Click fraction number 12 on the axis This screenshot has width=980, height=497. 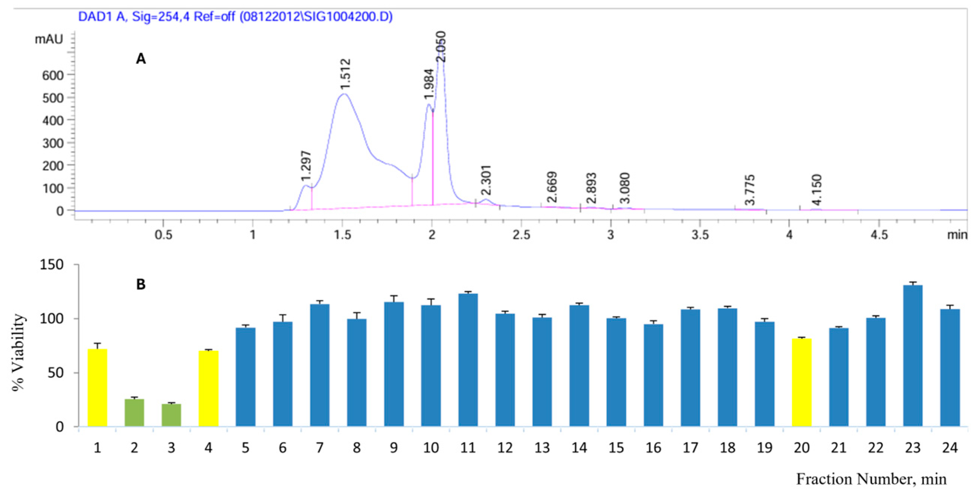(x=505, y=448)
